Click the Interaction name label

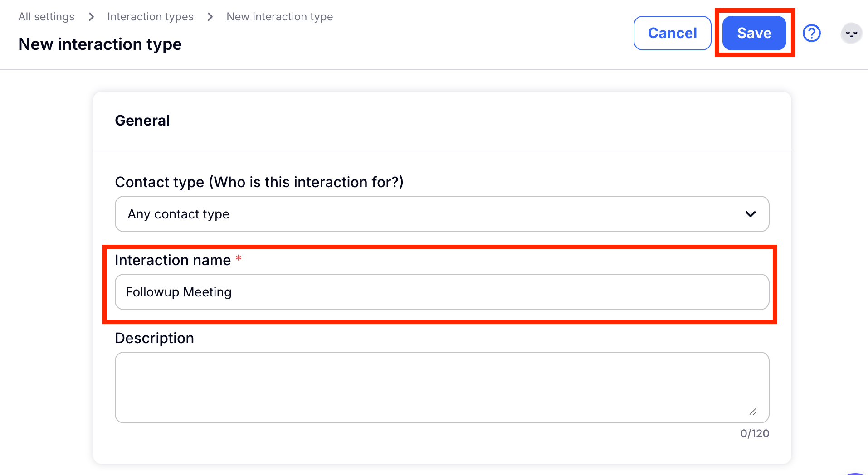(173, 260)
